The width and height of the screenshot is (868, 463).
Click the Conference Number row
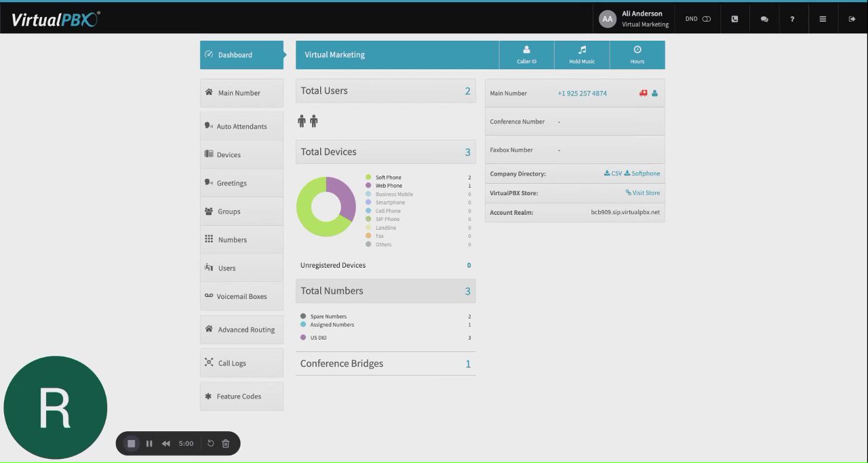point(575,121)
